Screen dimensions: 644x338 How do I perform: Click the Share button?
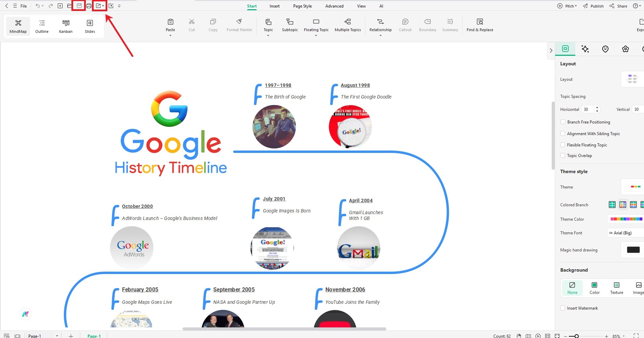coord(618,6)
